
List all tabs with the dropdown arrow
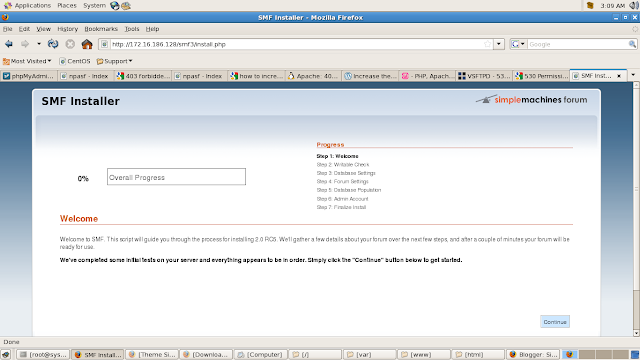coord(633,75)
